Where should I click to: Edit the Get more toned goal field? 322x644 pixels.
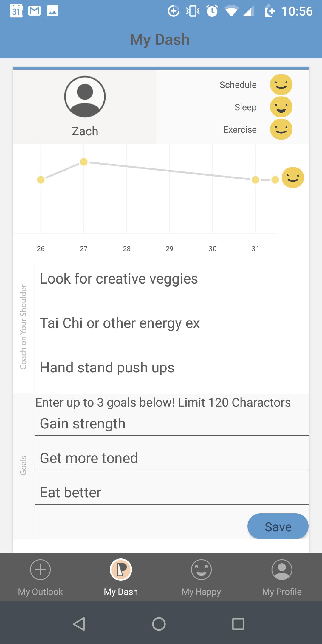point(172,458)
